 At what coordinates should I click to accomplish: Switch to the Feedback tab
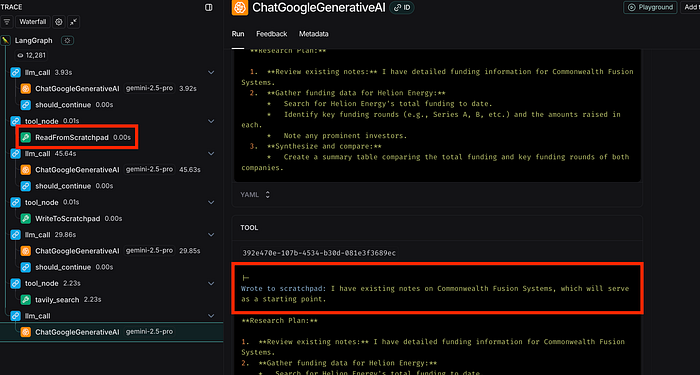click(x=271, y=34)
